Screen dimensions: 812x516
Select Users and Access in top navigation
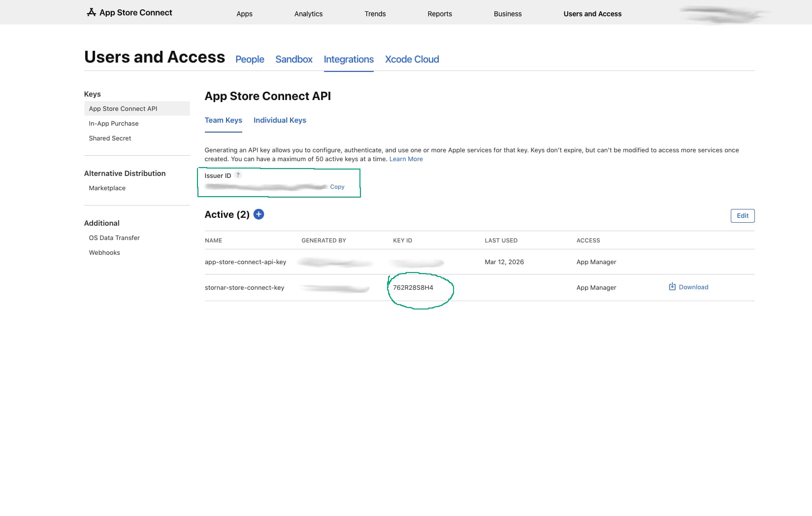592,14
